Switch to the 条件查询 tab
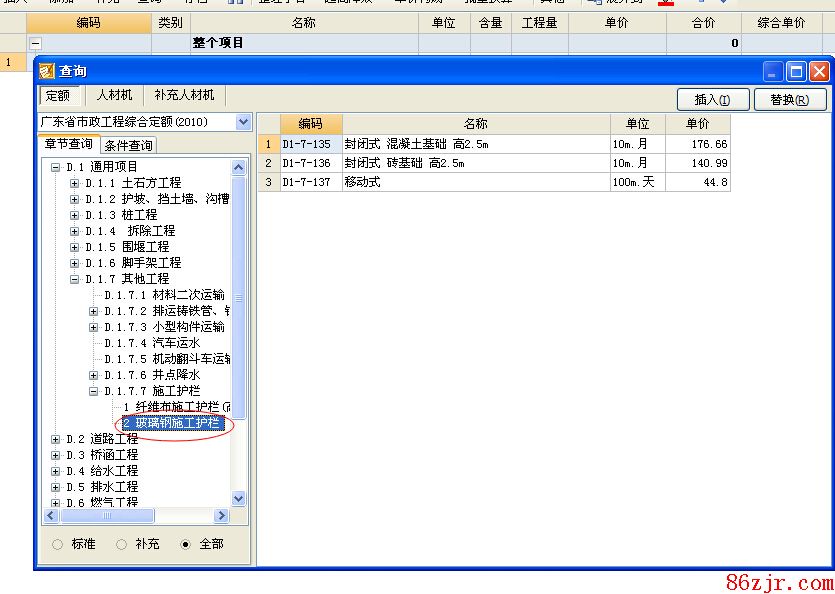 (x=128, y=146)
